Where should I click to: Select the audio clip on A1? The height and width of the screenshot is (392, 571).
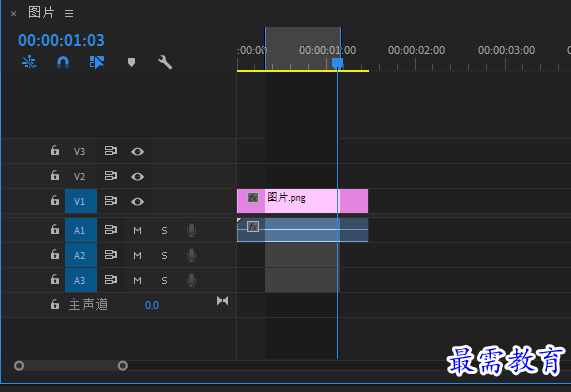302,230
